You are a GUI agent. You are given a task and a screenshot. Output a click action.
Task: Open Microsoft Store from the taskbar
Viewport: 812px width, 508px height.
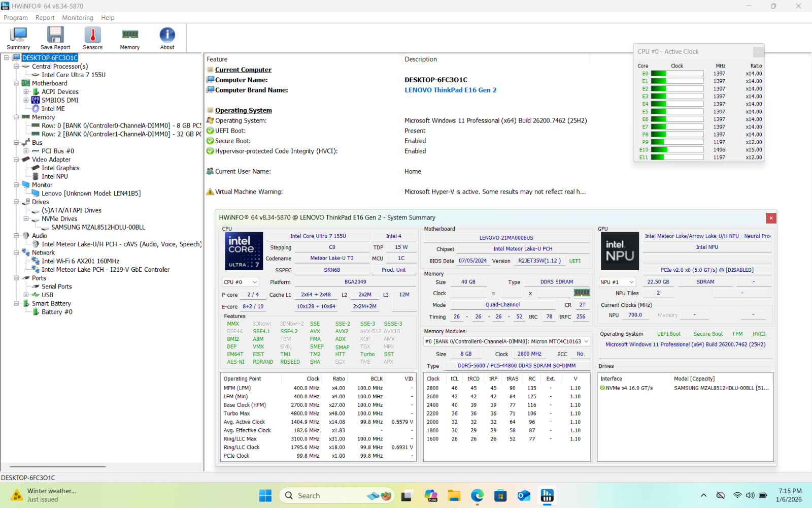pos(500,495)
